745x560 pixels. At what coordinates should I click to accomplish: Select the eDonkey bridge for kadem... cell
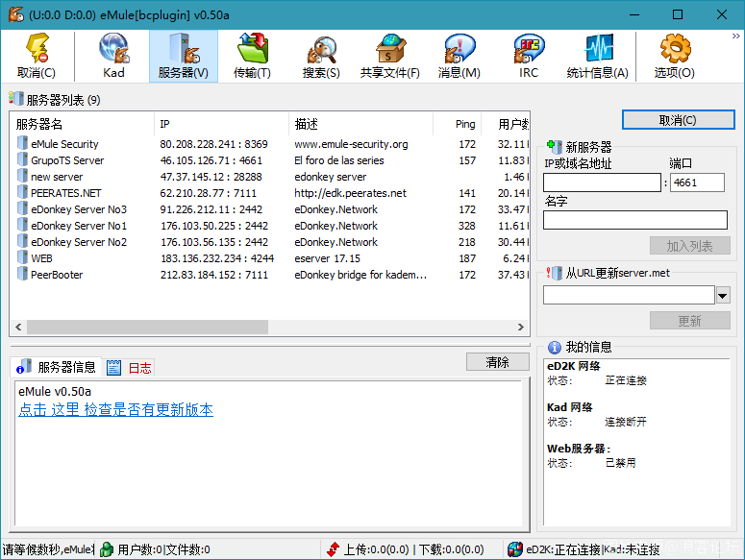point(360,275)
